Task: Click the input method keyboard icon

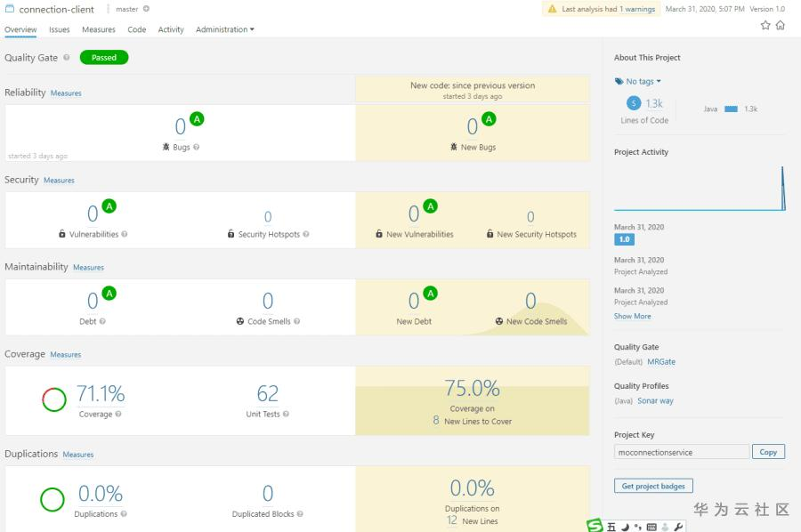Action: point(651,527)
